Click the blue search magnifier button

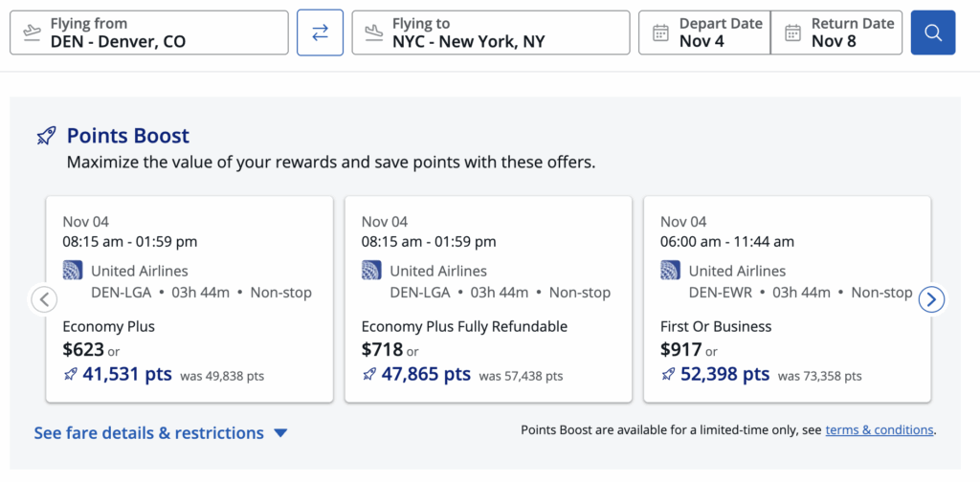[x=932, y=33]
